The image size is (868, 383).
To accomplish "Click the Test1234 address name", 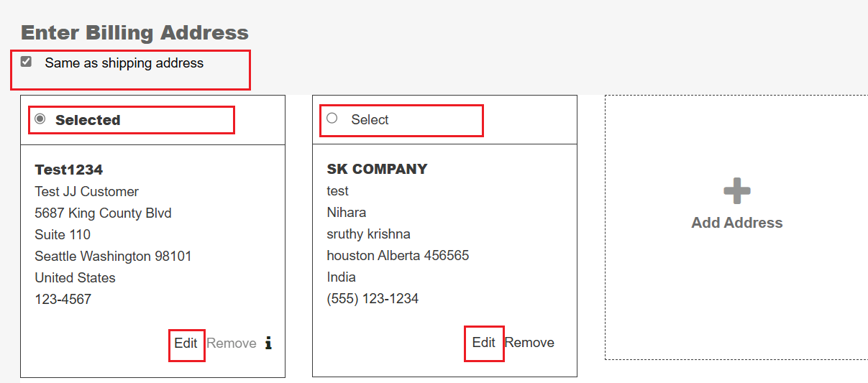I will click(x=69, y=170).
